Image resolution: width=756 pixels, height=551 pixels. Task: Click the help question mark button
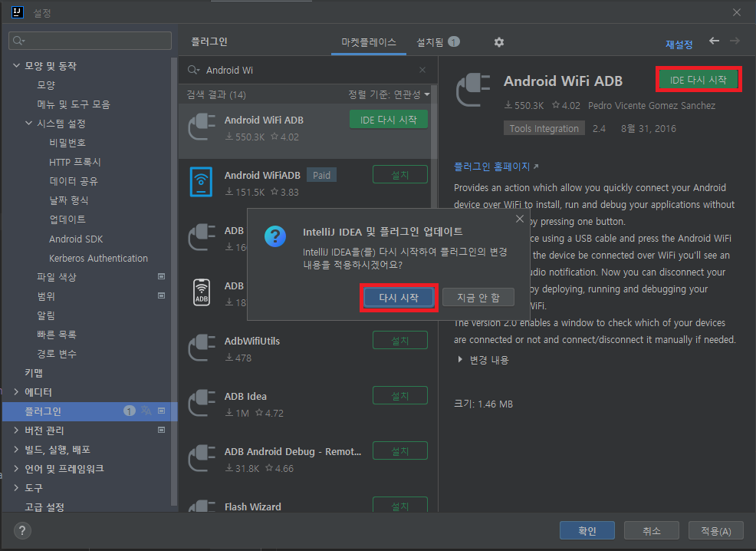click(x=21, y=531)
